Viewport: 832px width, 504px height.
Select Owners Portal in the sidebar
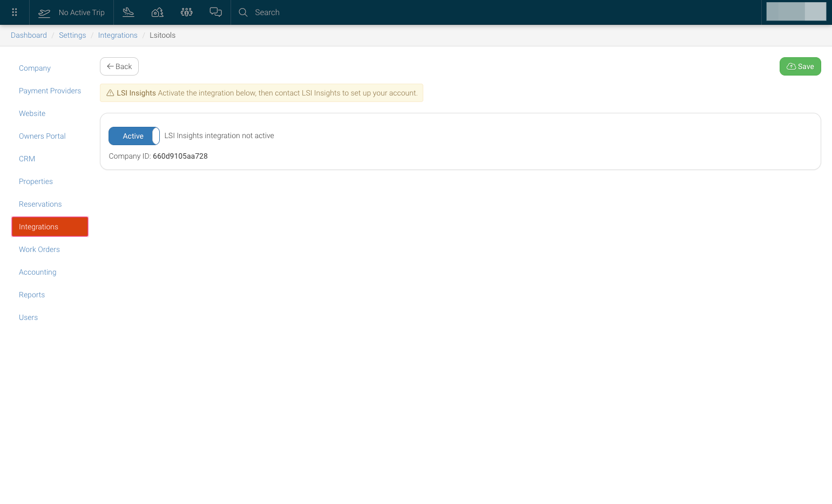click(x=42, y=136)
